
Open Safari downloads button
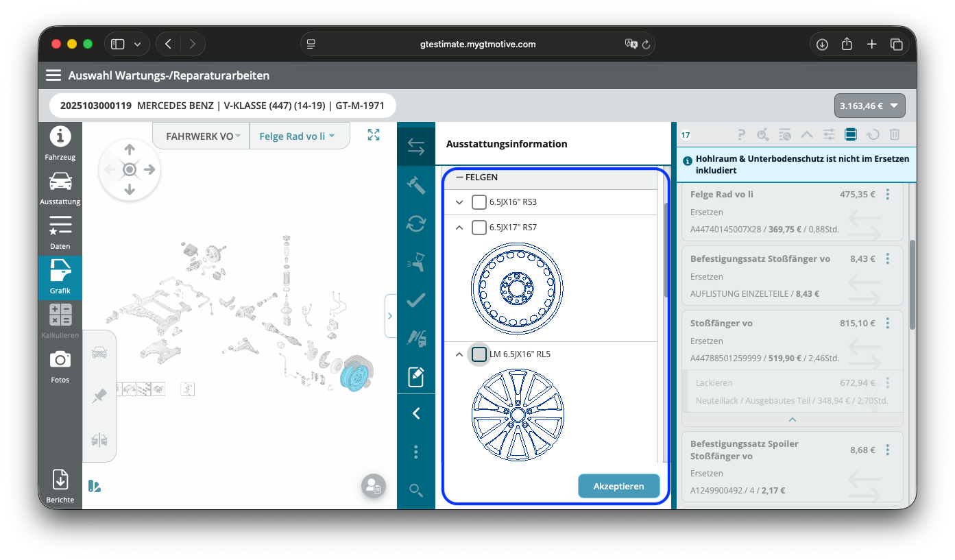(x=822, y=44)
